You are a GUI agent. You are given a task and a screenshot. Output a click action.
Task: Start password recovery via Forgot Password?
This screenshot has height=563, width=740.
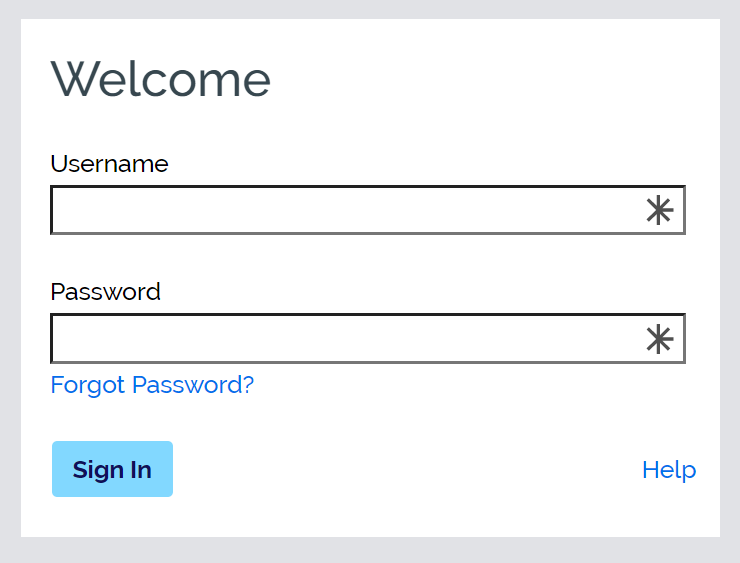click(152, 385)
